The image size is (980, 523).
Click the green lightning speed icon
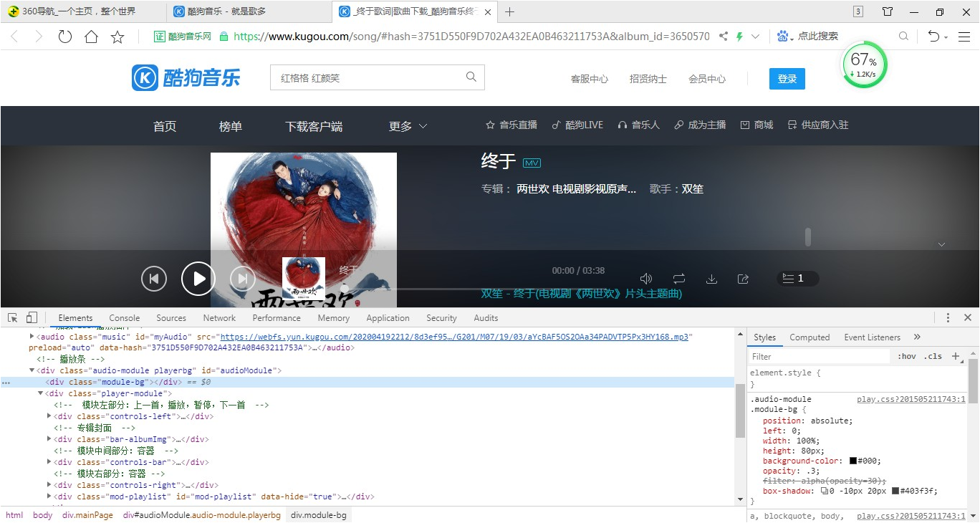coord(740,37)
